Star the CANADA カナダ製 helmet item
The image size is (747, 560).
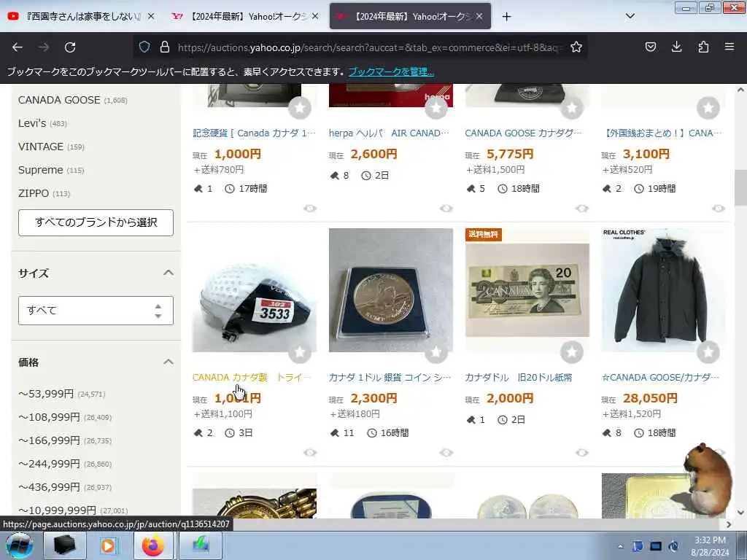tap(300, 352)
